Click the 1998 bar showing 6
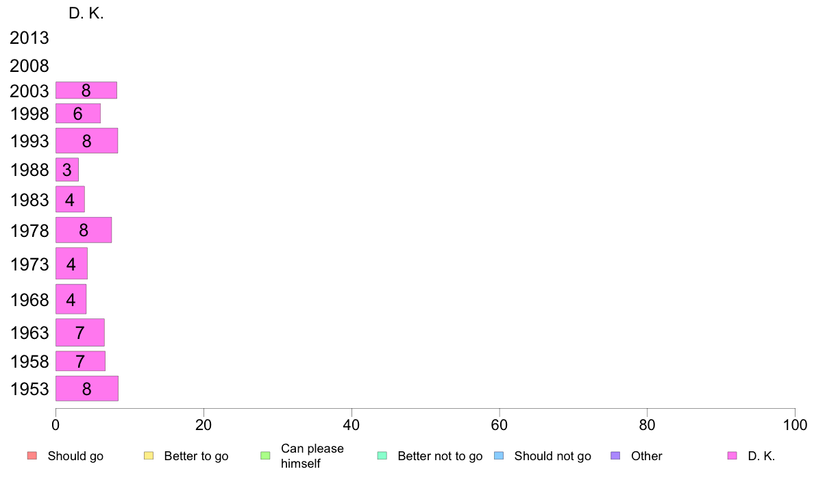The image size is (814, 504). point(78,114)
